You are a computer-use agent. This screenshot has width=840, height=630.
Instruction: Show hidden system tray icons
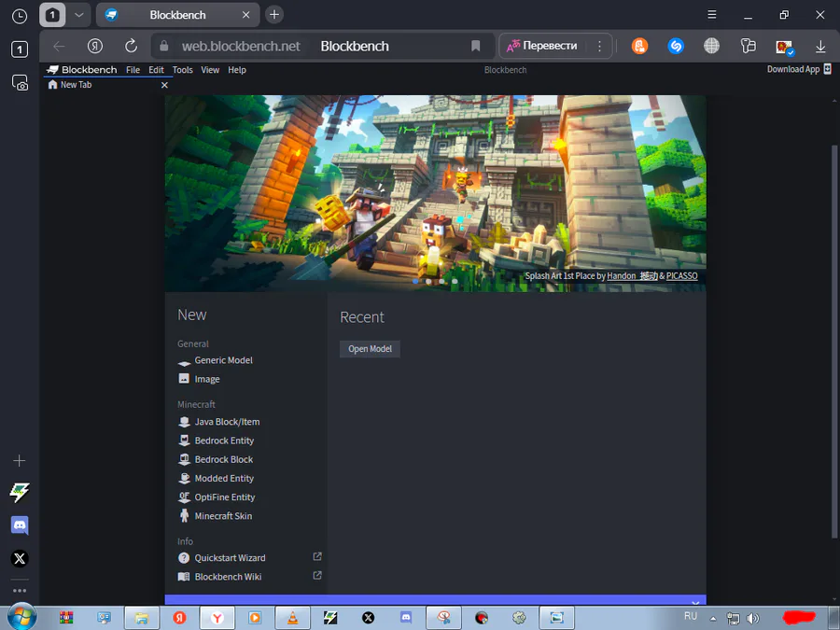(x=713, y=618)
